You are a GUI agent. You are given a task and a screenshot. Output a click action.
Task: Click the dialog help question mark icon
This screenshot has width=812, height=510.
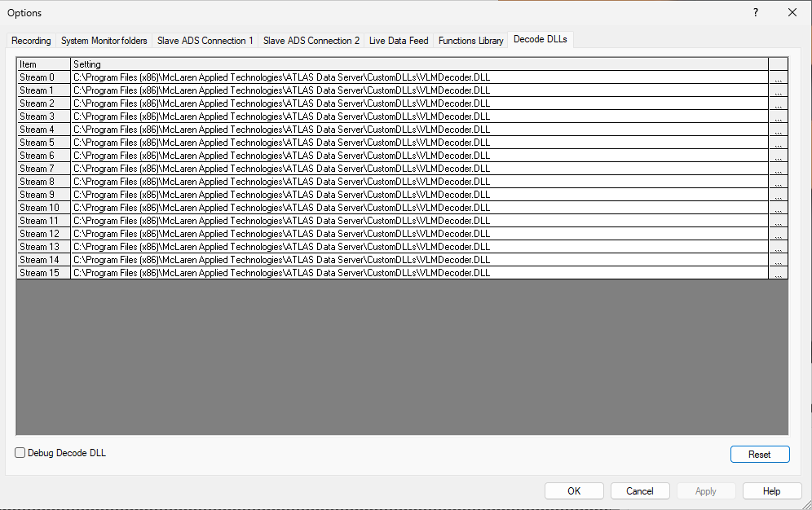click(755, 12)
